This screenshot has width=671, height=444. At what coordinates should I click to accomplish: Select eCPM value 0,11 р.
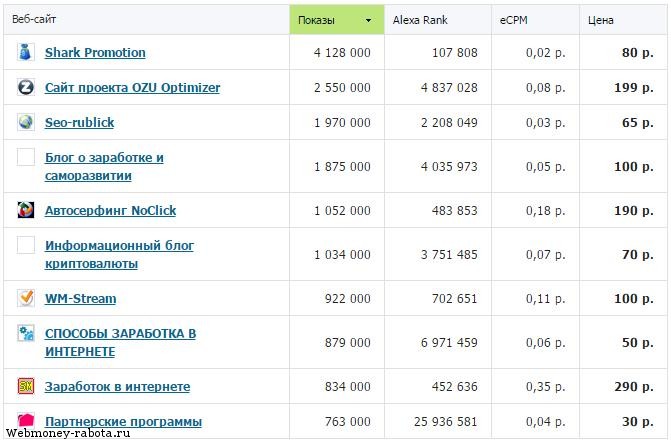546,299
